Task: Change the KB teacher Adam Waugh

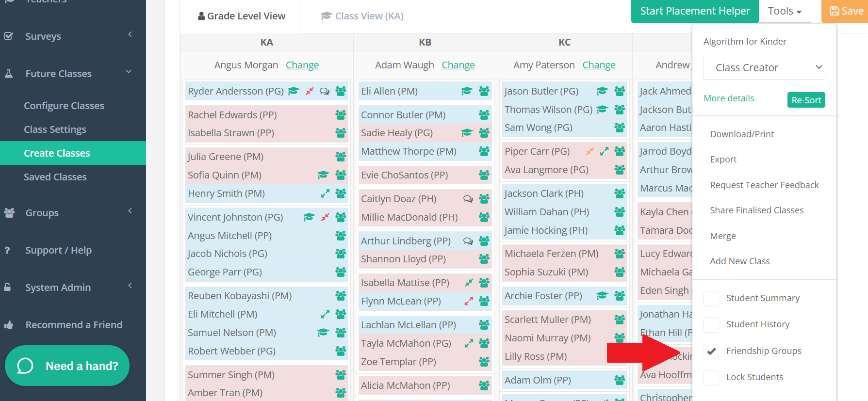Action: [458, 65]
